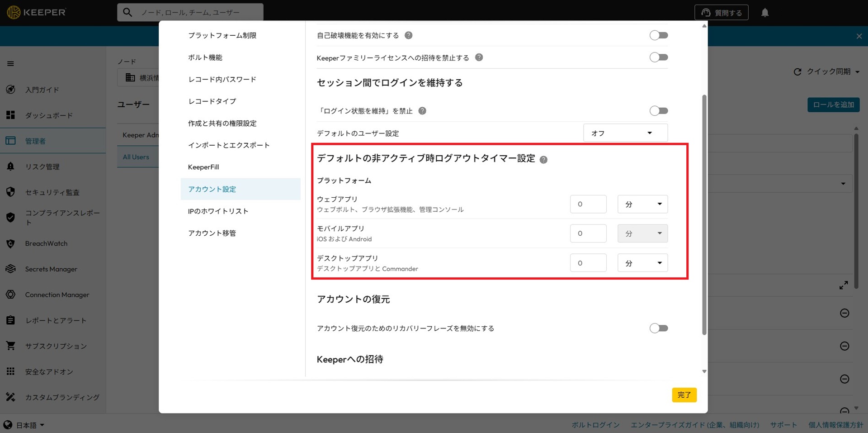The height and width of the screenshot is (433, 868).
Task: Click help icon beside logout timer heading
Action: [543, 160]
